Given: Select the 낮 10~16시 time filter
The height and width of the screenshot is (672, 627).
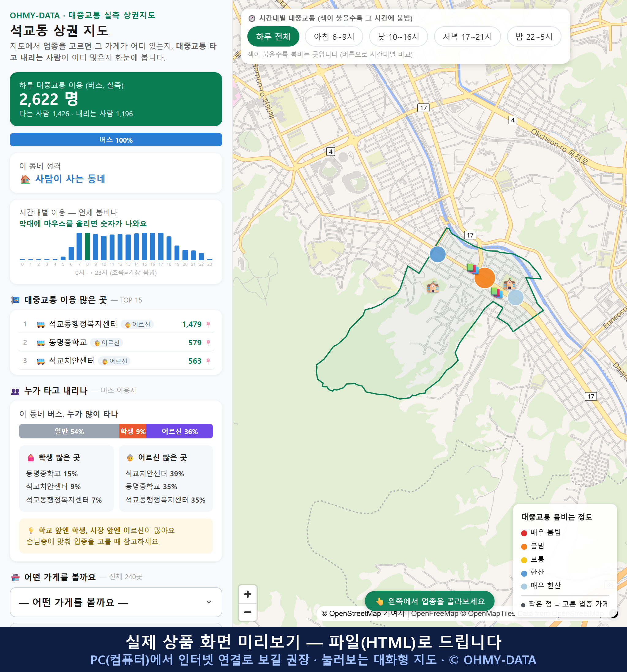Looking at the screenshot, I should (x=398, y=36).
